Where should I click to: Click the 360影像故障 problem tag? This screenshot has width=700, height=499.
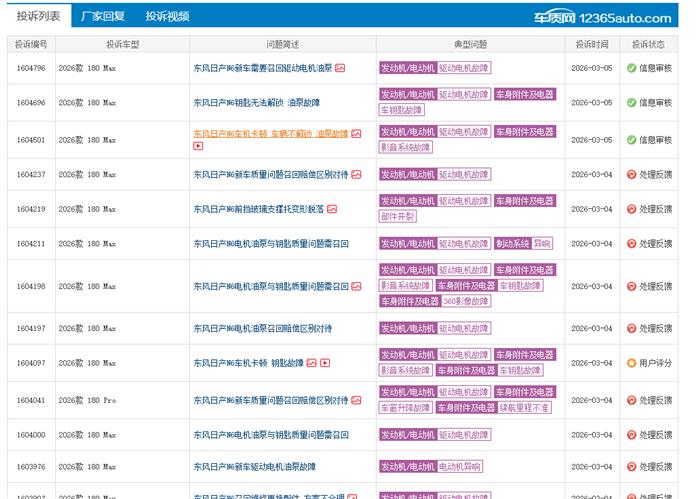(466, 301)
